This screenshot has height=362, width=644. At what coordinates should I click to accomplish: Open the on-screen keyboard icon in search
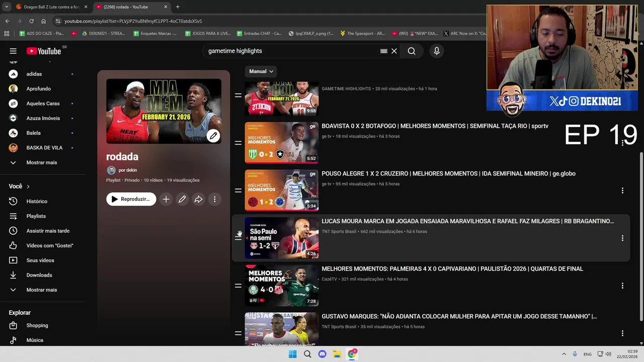[384, 51]
